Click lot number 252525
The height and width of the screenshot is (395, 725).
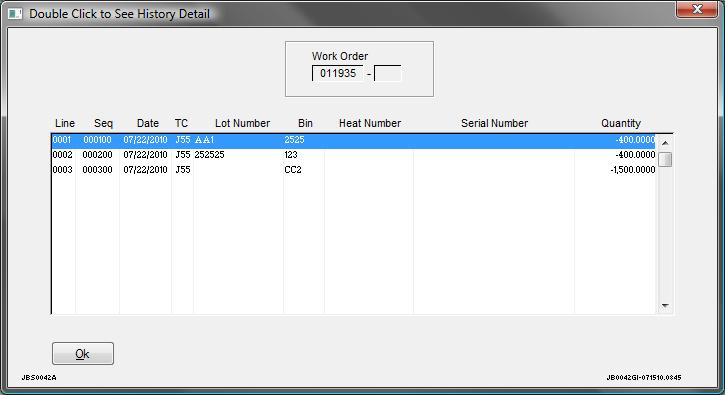pyautogui.click(x=209, y=154)
